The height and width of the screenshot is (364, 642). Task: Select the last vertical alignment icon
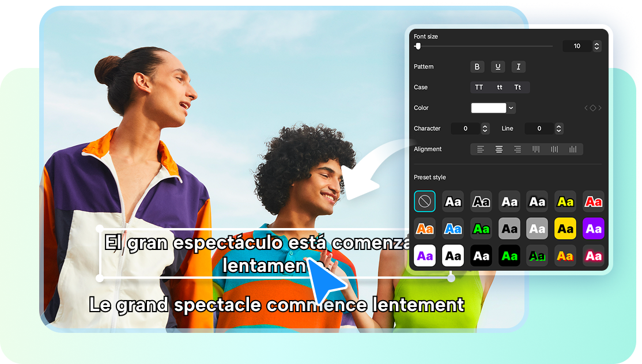(x=573, y=149)
